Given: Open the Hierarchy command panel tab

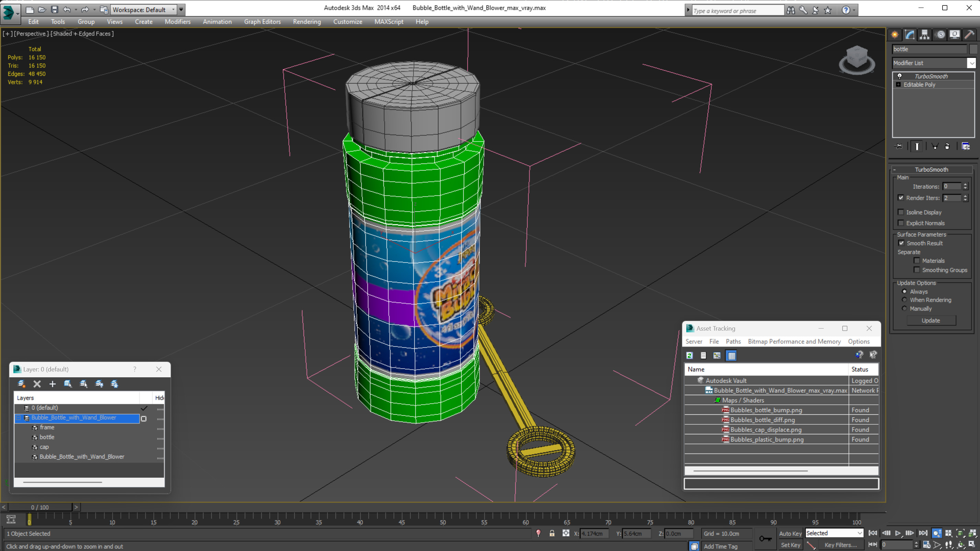Looking at the screenshot, I should tap(924, 35).
